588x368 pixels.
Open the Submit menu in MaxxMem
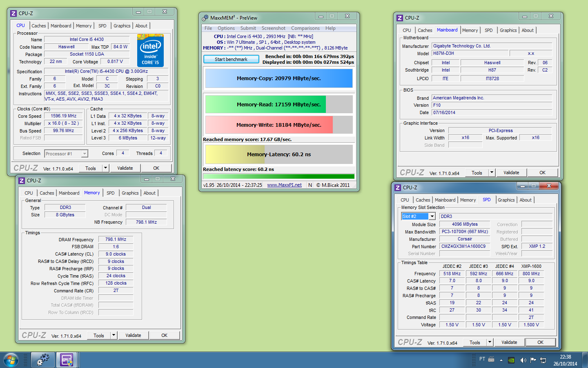(x=248, y=28)
